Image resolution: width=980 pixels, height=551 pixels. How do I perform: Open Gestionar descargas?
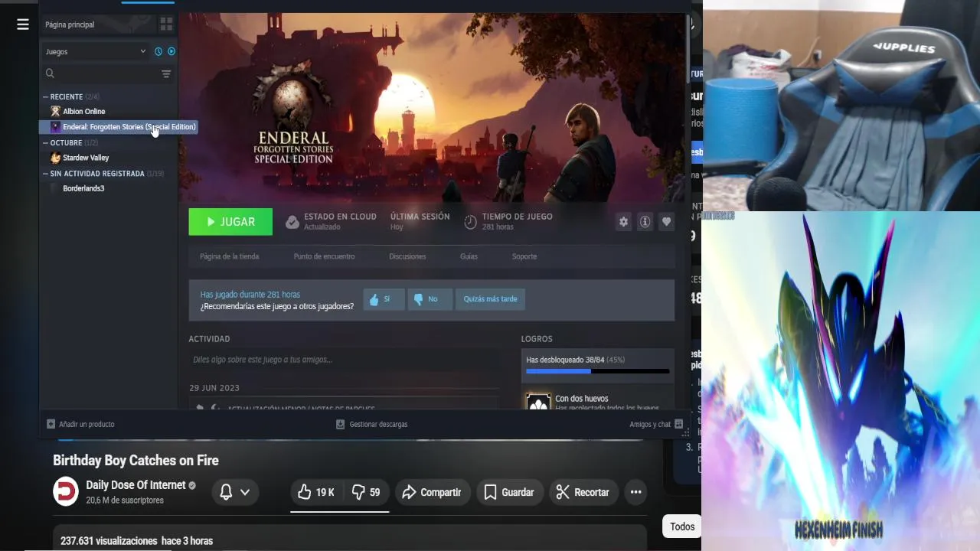point(371,424)
